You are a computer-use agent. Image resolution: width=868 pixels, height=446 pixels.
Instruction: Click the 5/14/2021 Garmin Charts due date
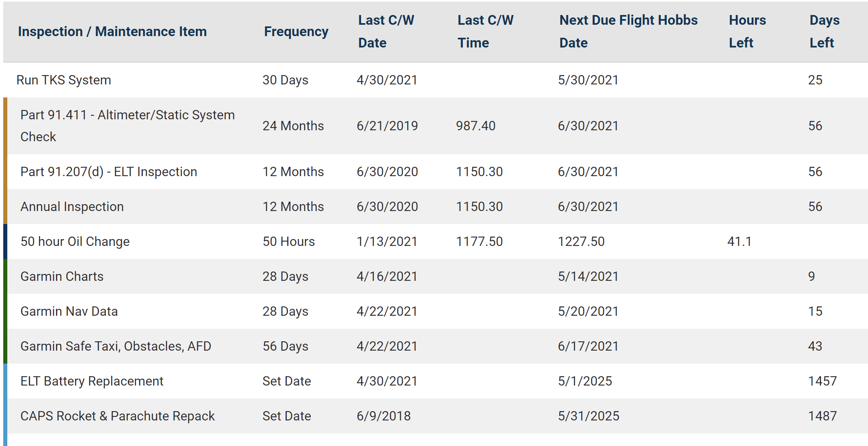(x=588, y=276)
